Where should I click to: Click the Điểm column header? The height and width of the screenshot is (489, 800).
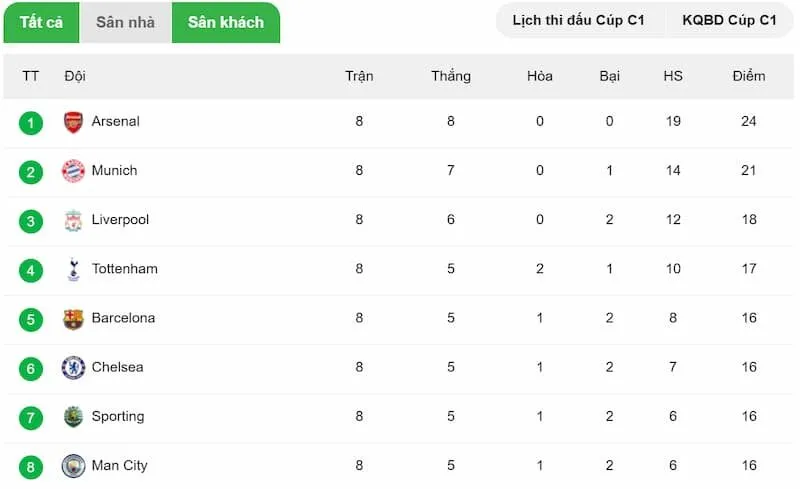click(748, 76)
